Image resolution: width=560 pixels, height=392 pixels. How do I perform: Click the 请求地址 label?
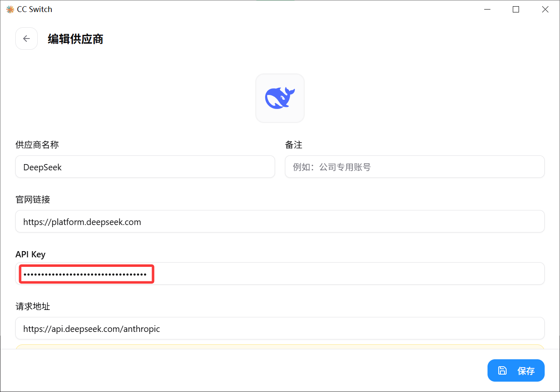(x=33, y=306)
